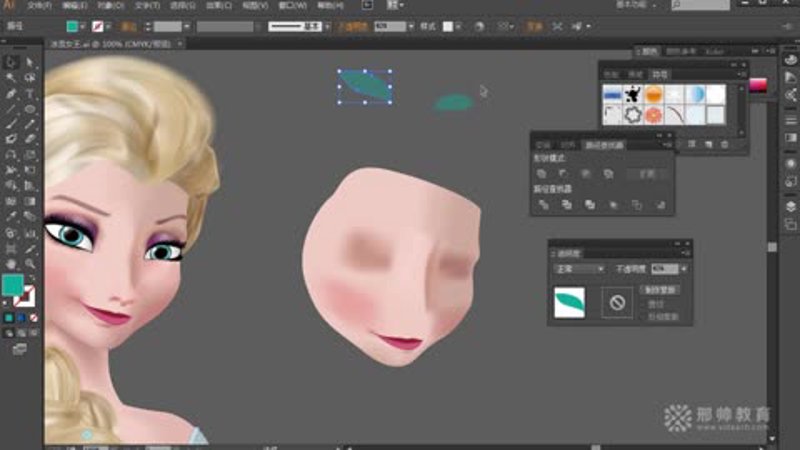Switch to 路径查找器 Pathfinder tab

604,145
